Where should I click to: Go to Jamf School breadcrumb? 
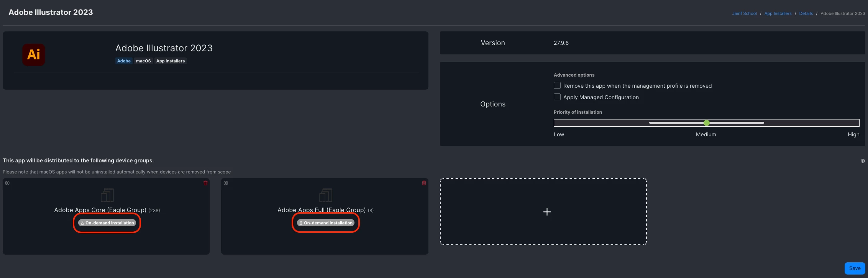pos(744,13)
